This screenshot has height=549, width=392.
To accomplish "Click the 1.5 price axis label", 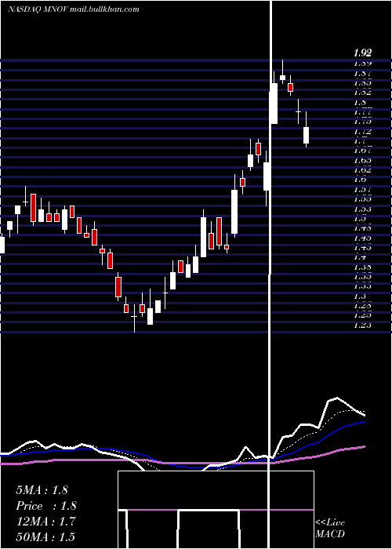I will point(360,219).
